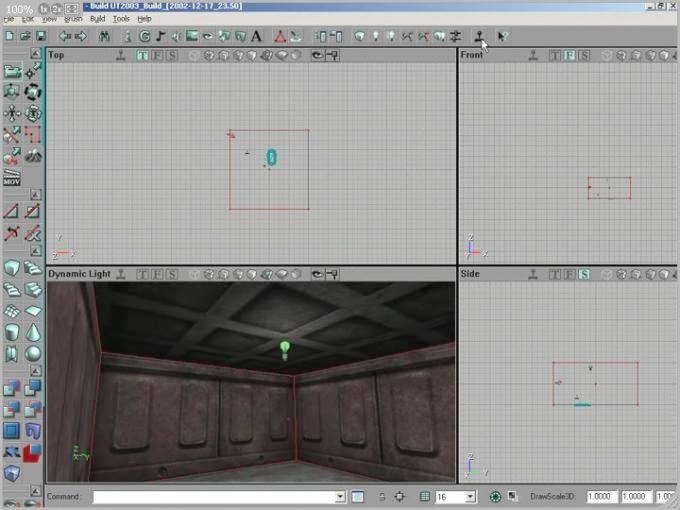Click the Undo arrow in toolbar

click(64, 37)
